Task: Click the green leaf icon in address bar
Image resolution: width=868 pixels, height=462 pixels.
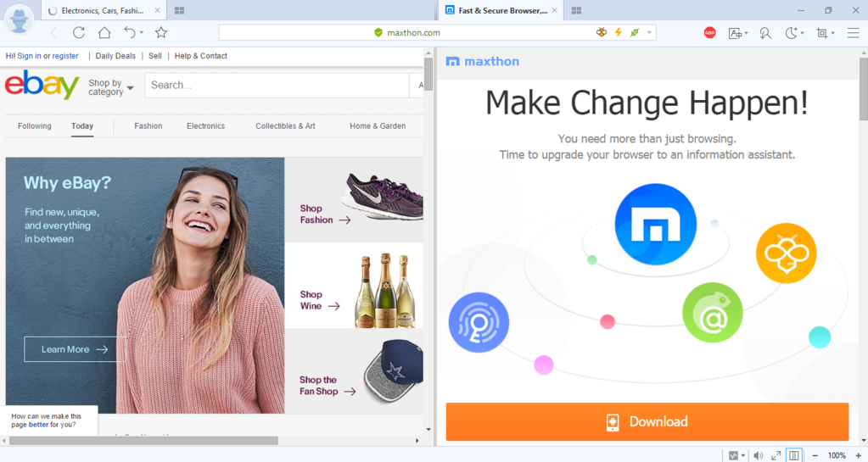Action: coord(635,33)
